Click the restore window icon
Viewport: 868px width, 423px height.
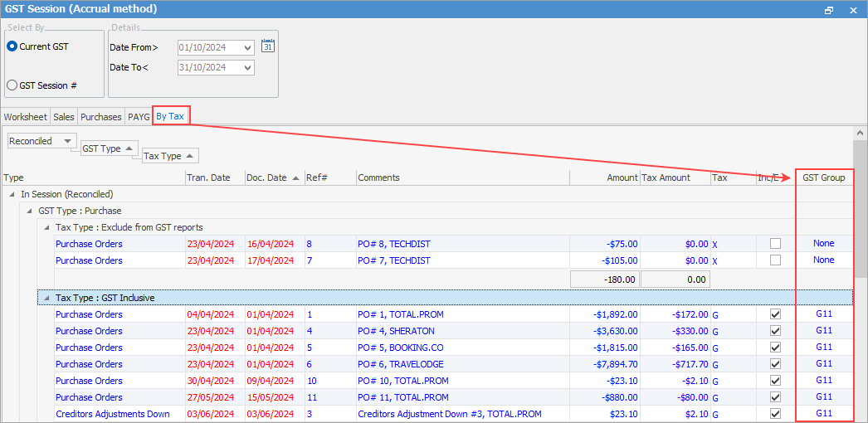(828, 10)
